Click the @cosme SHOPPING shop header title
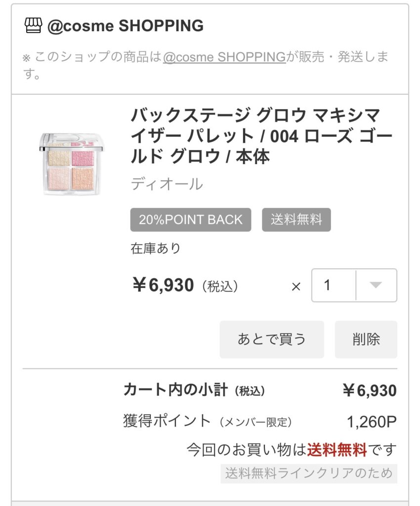 pos(125,26)
